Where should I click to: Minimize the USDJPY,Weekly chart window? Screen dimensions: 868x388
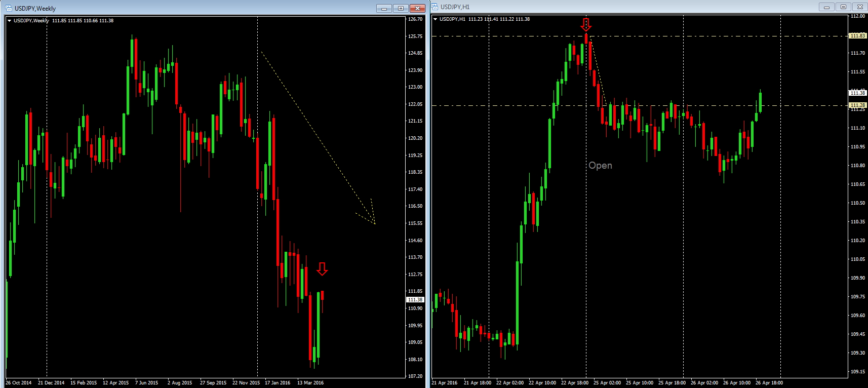click(x=384, y=8)
